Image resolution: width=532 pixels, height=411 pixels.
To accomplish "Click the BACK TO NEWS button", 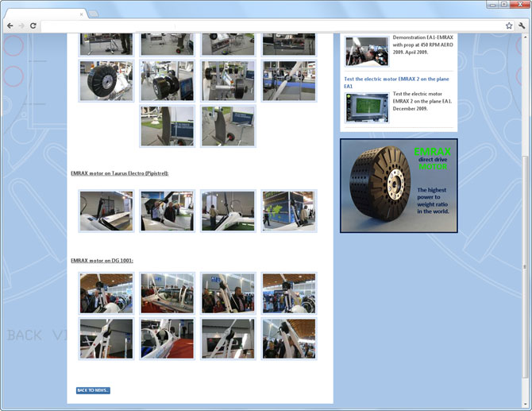I will [x=93, y=390].
